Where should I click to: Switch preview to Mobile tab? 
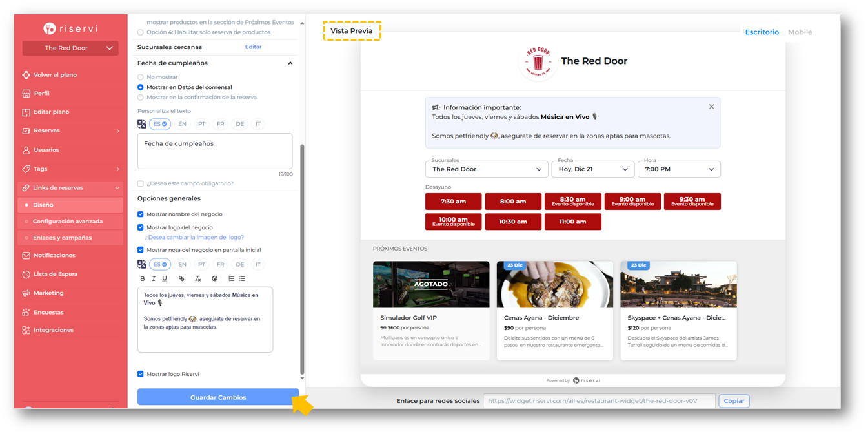(800, 32)
